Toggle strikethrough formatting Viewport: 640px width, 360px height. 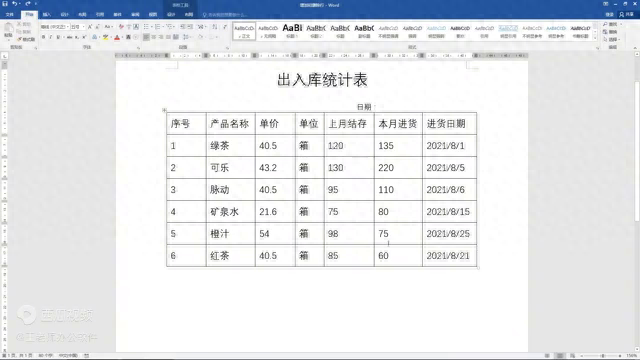(x=69, y=37)
